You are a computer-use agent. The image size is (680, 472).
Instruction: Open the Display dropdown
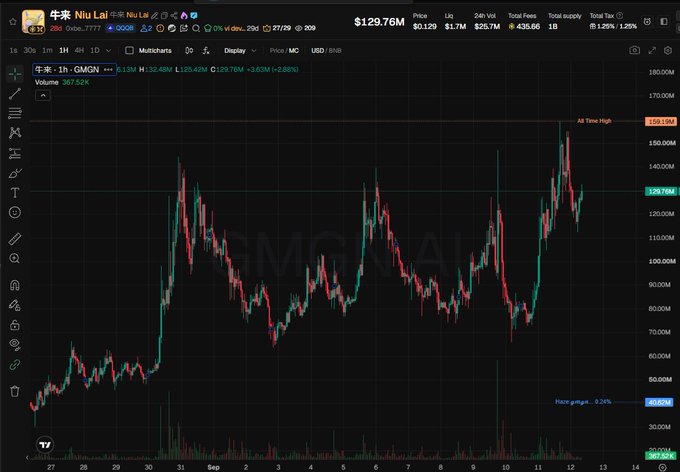240,50
